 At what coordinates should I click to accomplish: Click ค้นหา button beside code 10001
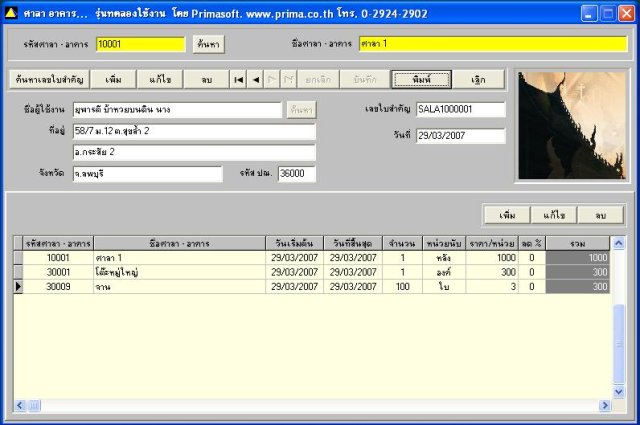pyautogui.click(x=209, y=44)
